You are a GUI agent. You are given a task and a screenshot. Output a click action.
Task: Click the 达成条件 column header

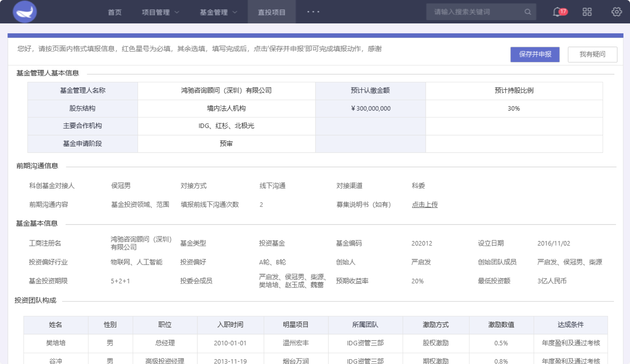click(571, 325)
